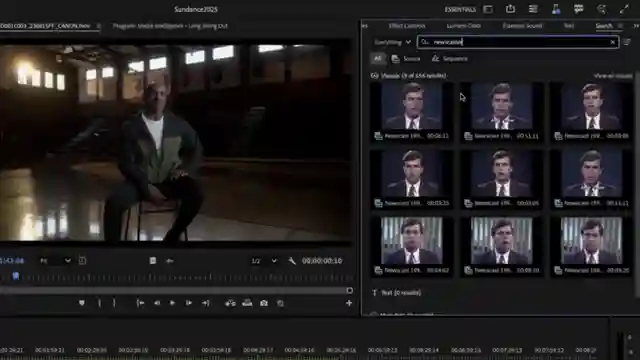Viewport: 640px width, 360px height.
Task: Open the 1/2 playback resolution dropdown
Action: pyautogui.click(x=264, y=260)
